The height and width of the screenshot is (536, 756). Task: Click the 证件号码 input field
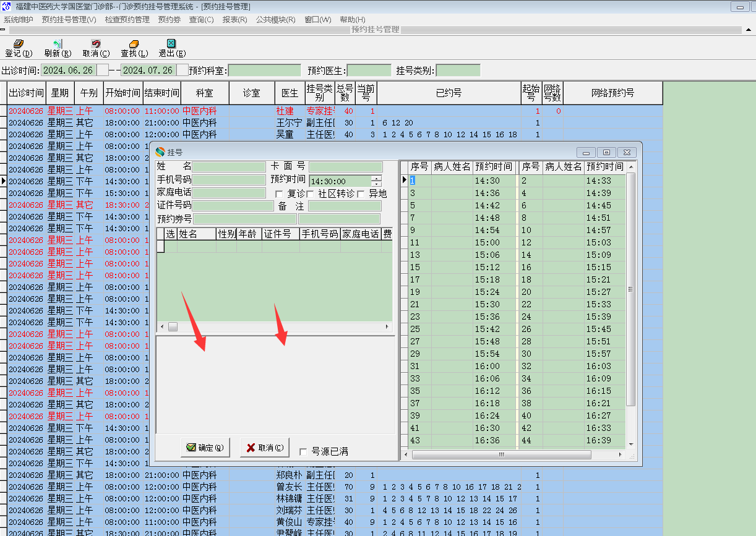tap(233, 206)
